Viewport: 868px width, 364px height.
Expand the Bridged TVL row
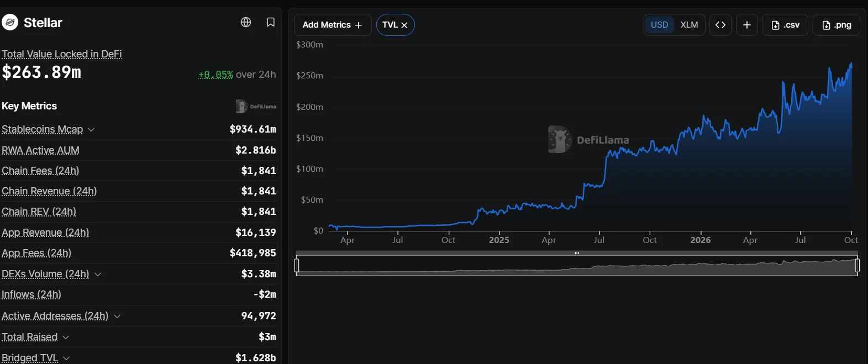66,358
